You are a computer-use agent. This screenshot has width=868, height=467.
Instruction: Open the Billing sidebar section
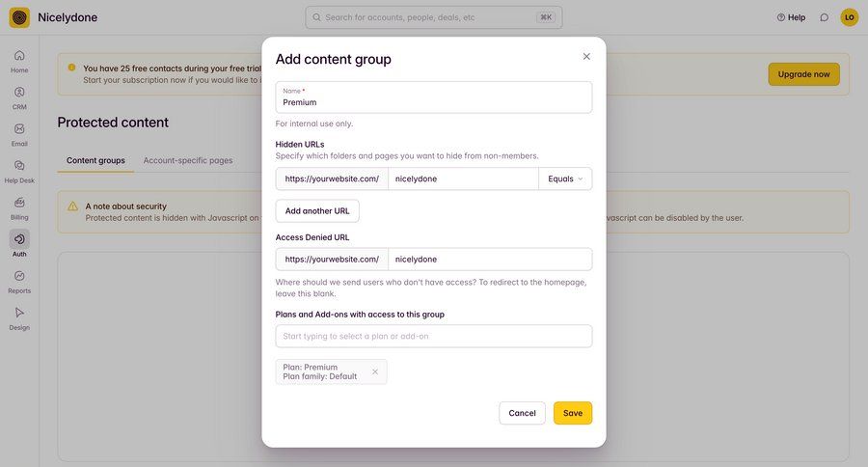19,208
